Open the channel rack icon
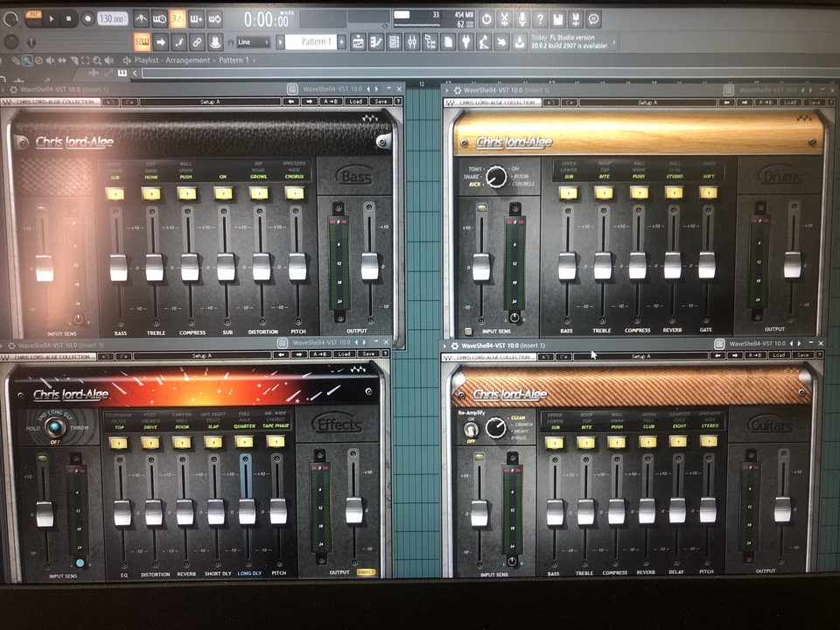The height and width of the screenshot is (630, 840). coord(395,42)
